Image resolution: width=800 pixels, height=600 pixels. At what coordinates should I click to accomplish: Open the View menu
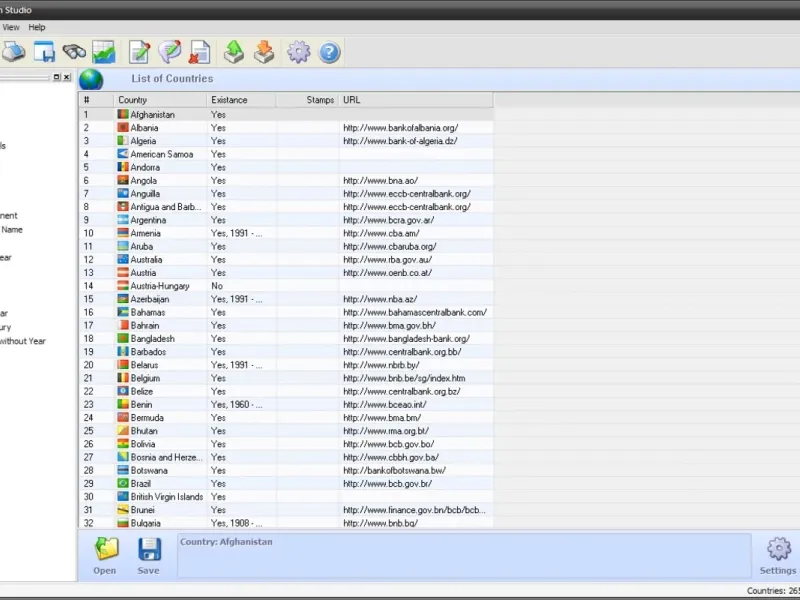pos(11,28)
